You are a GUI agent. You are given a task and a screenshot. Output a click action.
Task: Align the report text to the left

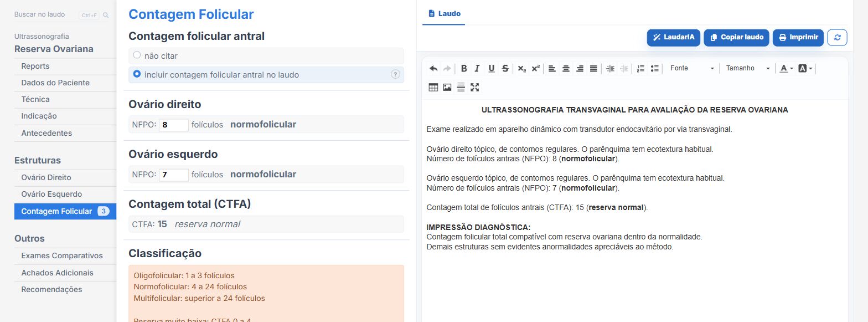coord(552,68)
